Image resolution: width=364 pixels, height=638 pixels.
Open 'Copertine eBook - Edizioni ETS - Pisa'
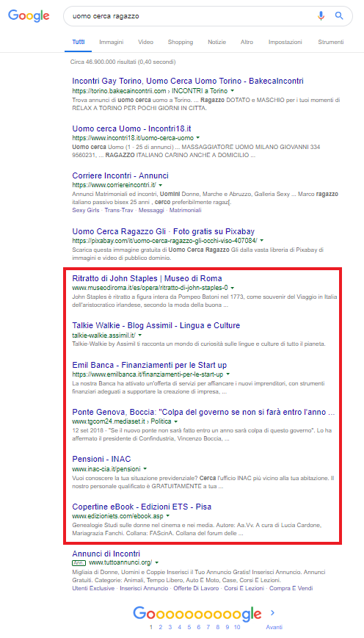tap(142, 506)
